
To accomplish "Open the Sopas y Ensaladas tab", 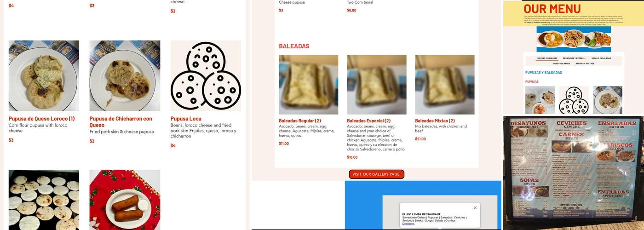I will (601, 58).
